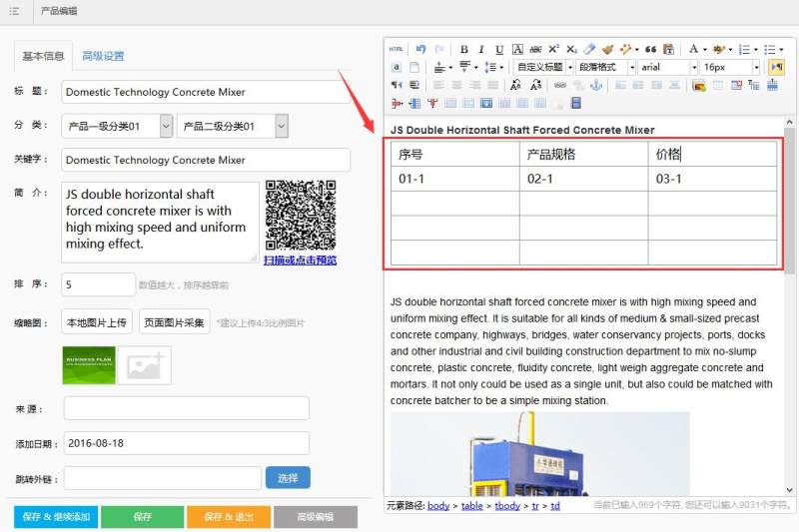Open the 扫描或点击预览 preview link
Viewport: 799px width, 532px height.
click(x=300, y=260)
